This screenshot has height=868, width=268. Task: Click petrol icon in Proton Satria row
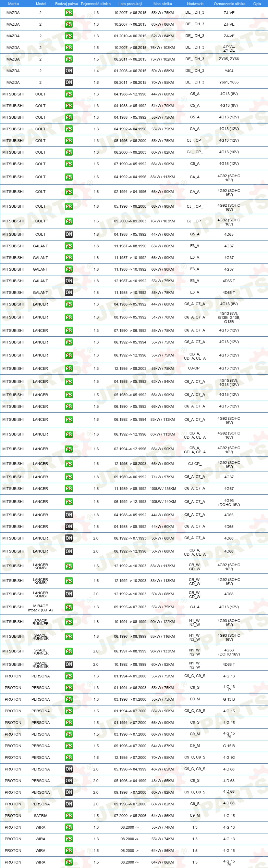(69, 816)
